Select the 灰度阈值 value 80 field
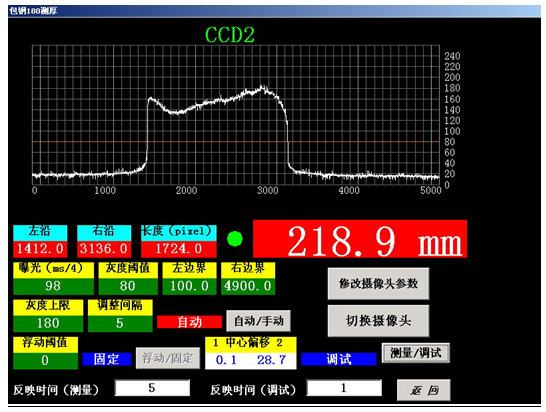Image resolution: width=546 pixels, height=412 pixels. coord(128,286)
